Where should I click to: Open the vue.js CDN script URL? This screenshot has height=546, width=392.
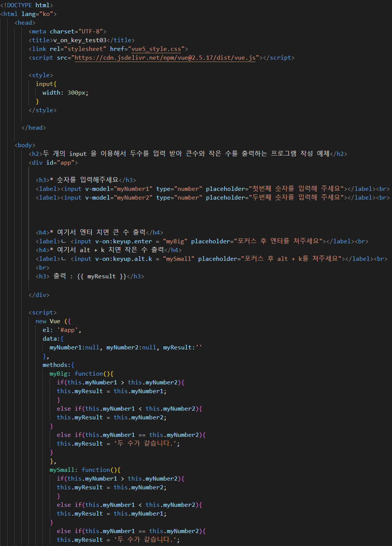pyautogui.click(x=165, y=58)
